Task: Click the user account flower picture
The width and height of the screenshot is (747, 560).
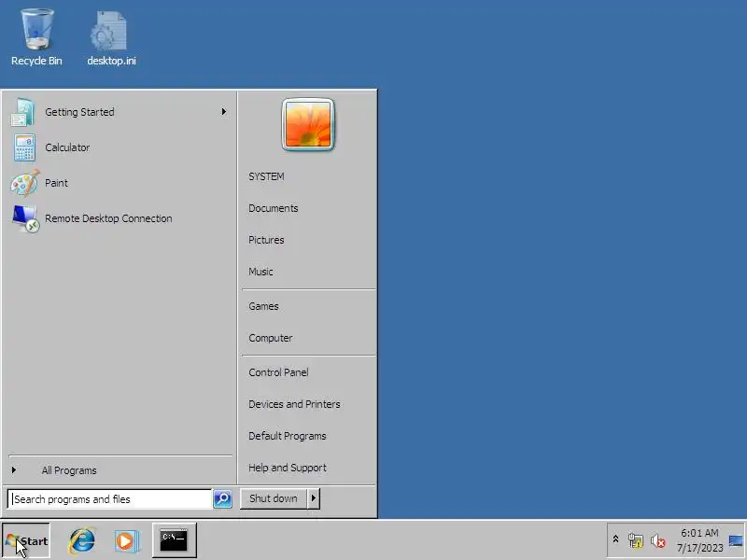Action: (x=308, y=124)
